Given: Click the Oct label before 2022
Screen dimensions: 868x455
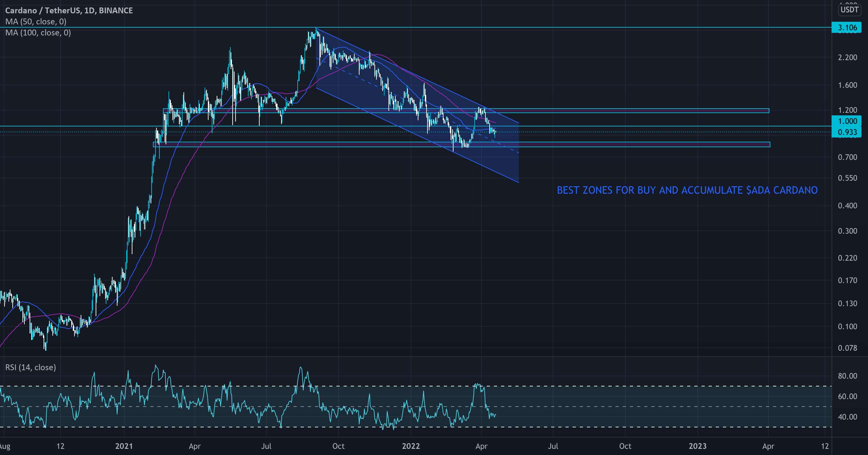Looking at the screenshot, I should pyautogui.click(x=338, y=446).
